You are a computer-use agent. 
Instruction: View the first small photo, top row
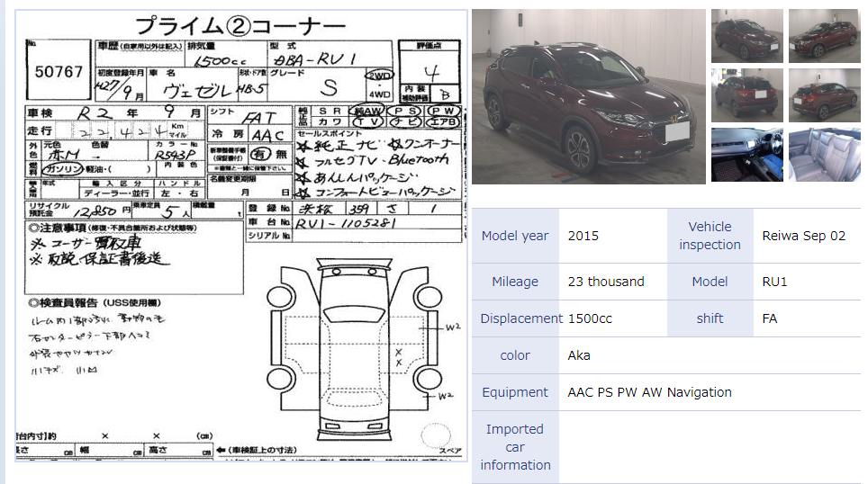click(x=746, y=35)
